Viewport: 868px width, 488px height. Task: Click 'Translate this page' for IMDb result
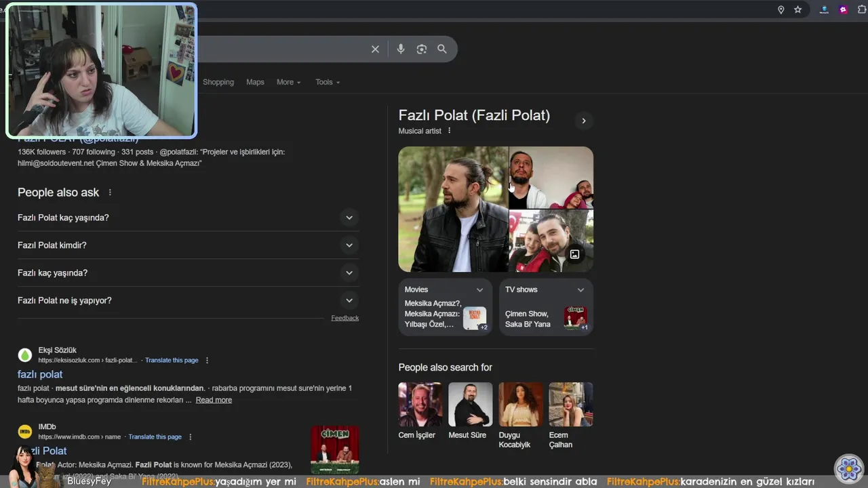click(x=155, y=437)
